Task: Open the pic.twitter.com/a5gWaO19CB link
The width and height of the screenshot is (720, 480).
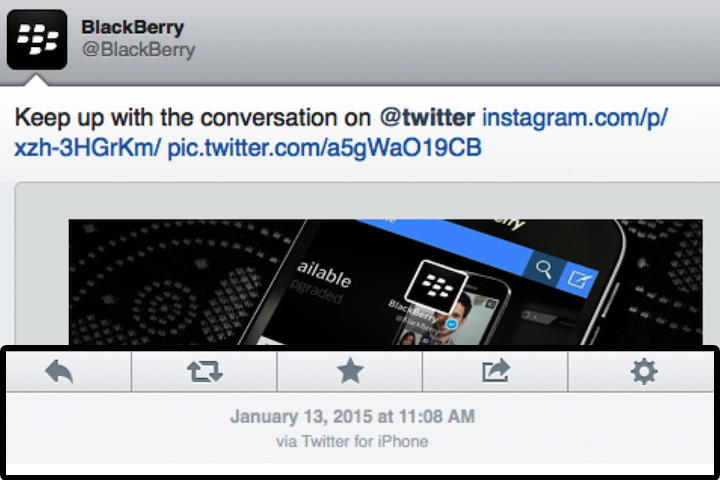Action: click(x=325, y=149)
